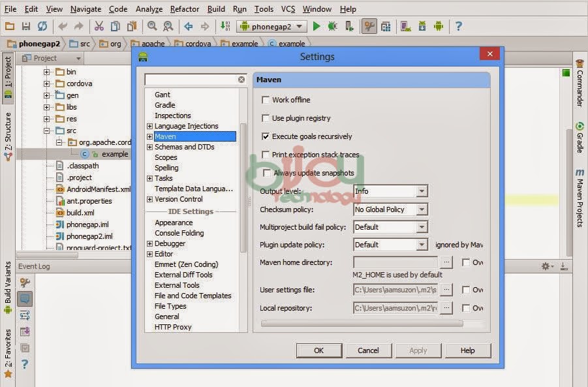Expand Language Injections settings node

[x=149, y=126]
